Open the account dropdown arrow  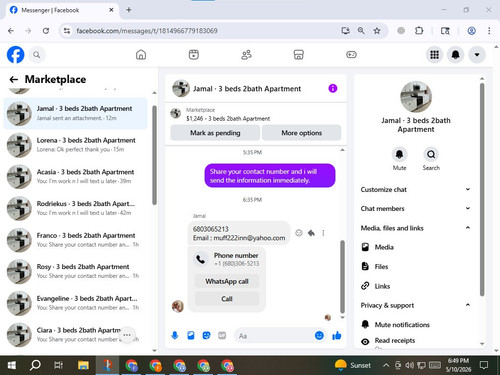477,55
